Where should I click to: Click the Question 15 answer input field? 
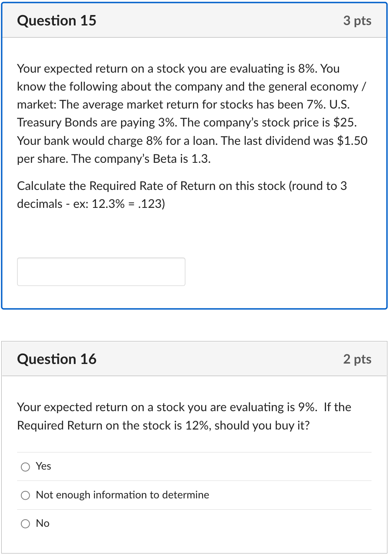click(x=101, y=272)
